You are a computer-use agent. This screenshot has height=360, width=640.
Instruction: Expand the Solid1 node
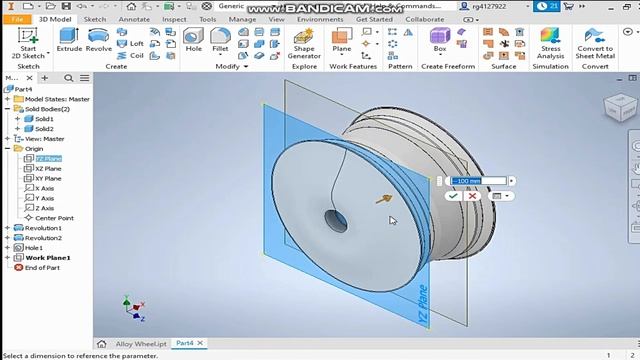(17, 119)
